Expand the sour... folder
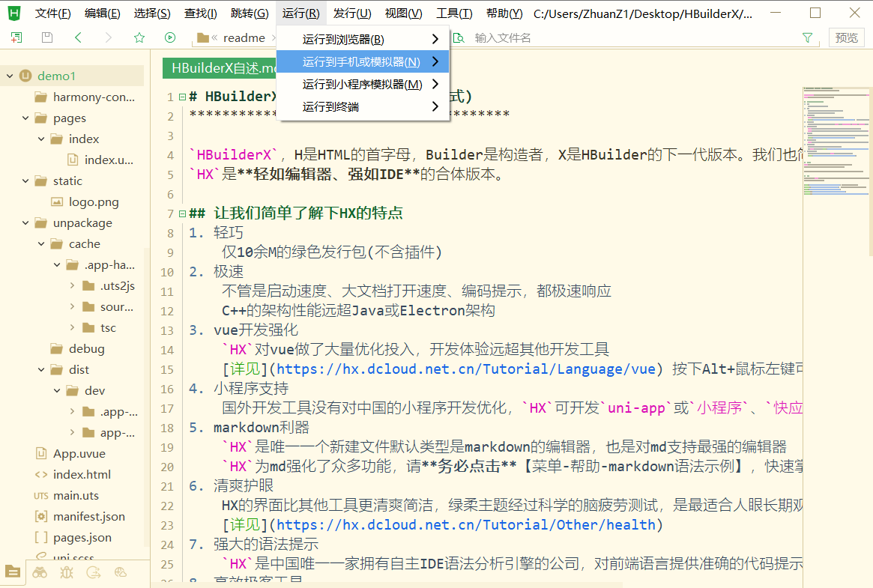This screenshot has width=873, height=588. click(x=73, y=306)
